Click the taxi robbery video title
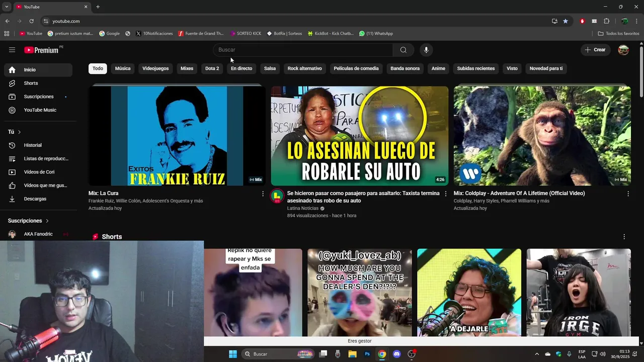The height and width of the screenshot is (362, 644). tap(363, 197)
